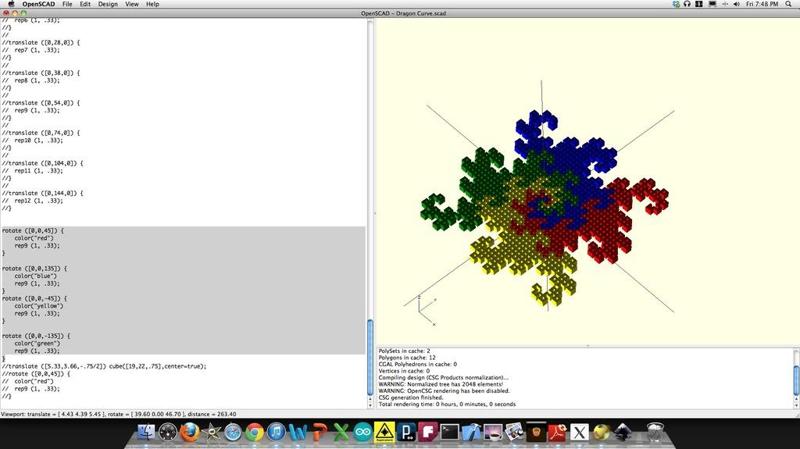
Task: Open Preview from the dock
Action: point(514,433)
